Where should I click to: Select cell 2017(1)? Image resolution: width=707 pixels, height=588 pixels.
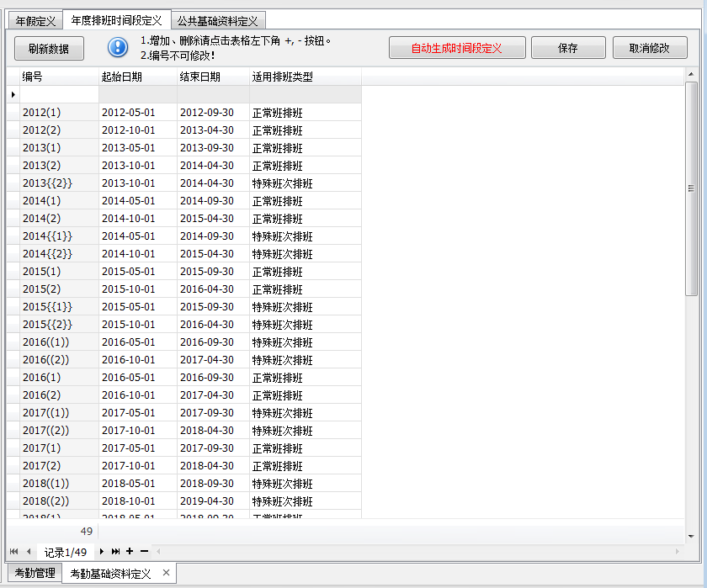[x=59, y=448]
